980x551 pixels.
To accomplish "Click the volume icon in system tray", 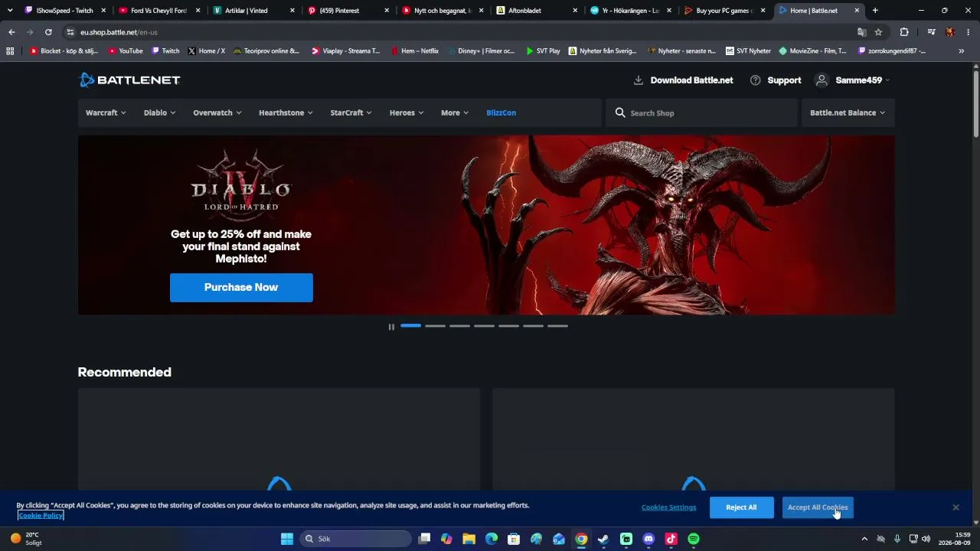I will [926, 539].
